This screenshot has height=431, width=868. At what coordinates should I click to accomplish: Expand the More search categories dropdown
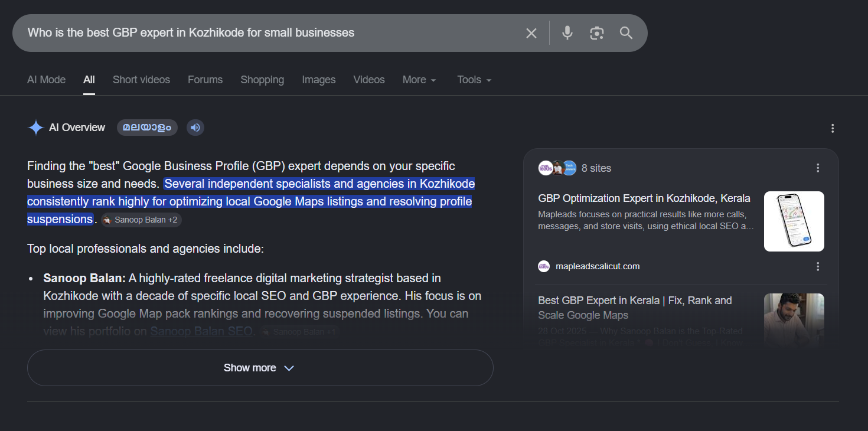pyautogui.click(x=419, y=80)
